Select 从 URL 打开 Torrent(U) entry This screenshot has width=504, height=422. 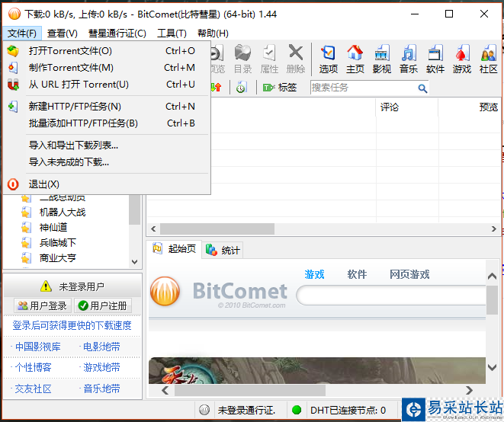pos(107,84)
